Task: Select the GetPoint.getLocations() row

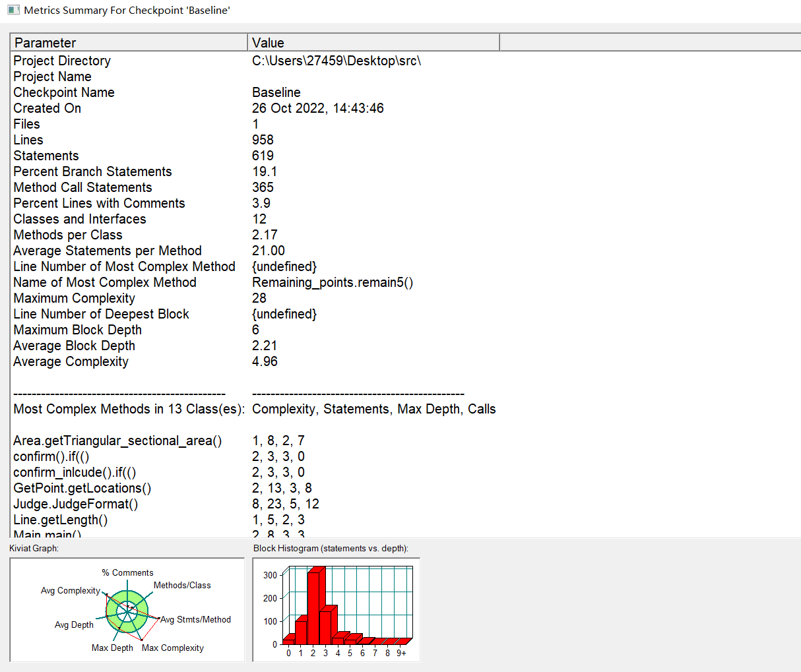Action: pyautogui.click(x=82, y=488)
